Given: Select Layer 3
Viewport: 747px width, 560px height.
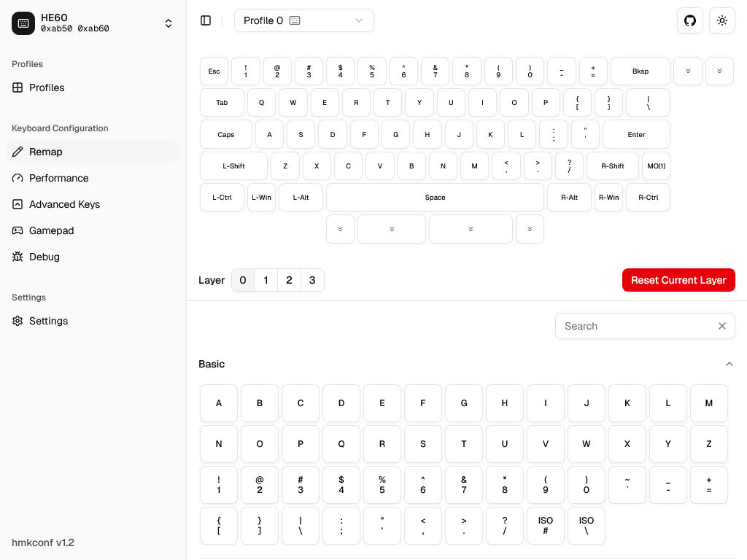Looking at the screenshot, I should [x=312, y=280].
